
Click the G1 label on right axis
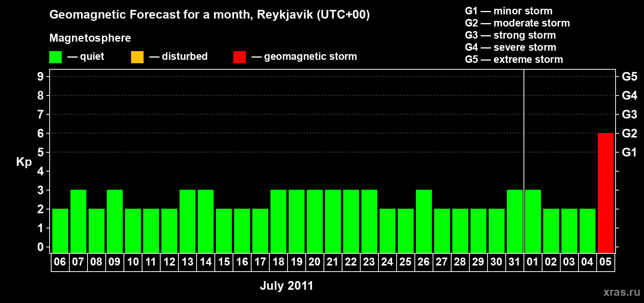tap(630, 152)
